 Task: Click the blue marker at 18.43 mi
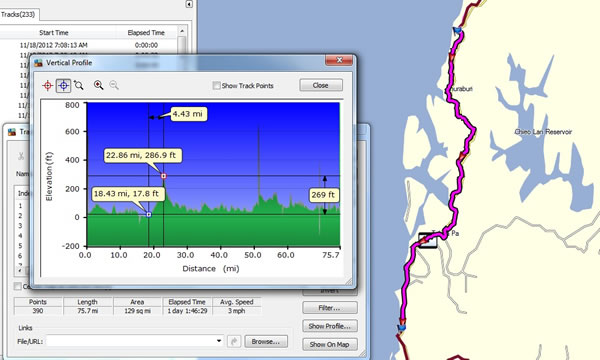(149, 215)
